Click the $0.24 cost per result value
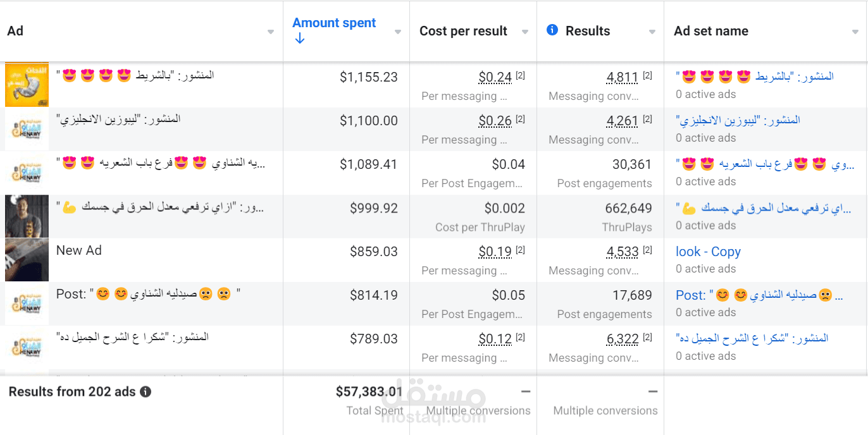868x435 pixels. (x=495, y=78)
